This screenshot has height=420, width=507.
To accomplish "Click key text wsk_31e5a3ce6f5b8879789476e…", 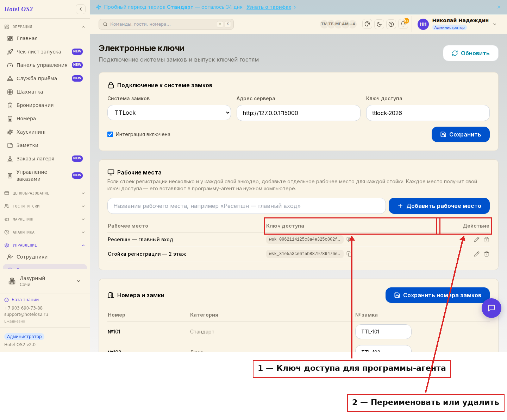I will (x=305, y=254).
